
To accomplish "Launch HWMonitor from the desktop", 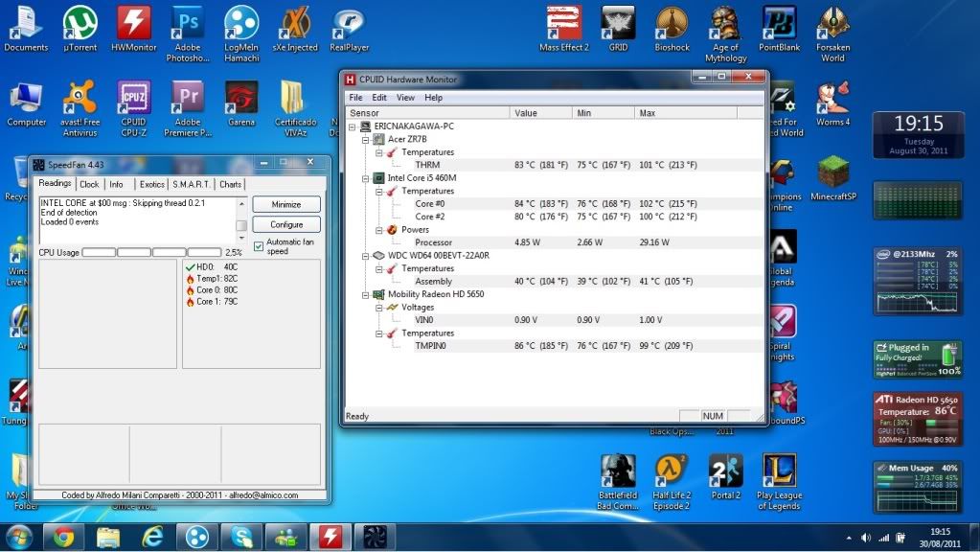I will pos(134,29).
